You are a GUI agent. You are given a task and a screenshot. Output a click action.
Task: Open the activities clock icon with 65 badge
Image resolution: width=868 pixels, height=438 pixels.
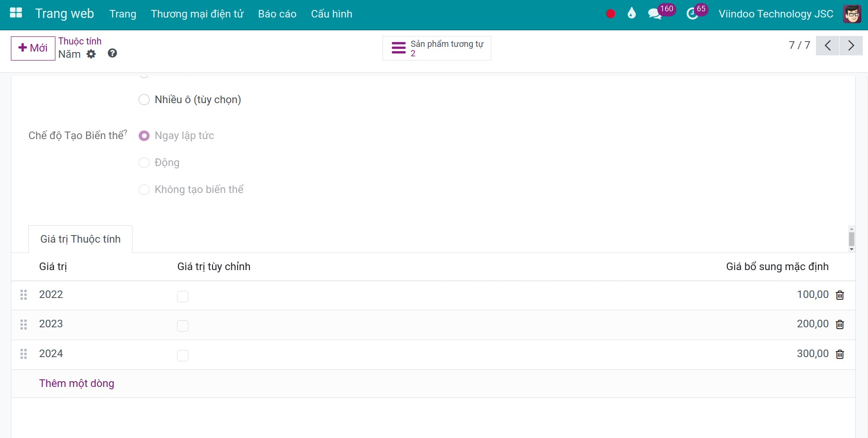click(x=692, y=14)
